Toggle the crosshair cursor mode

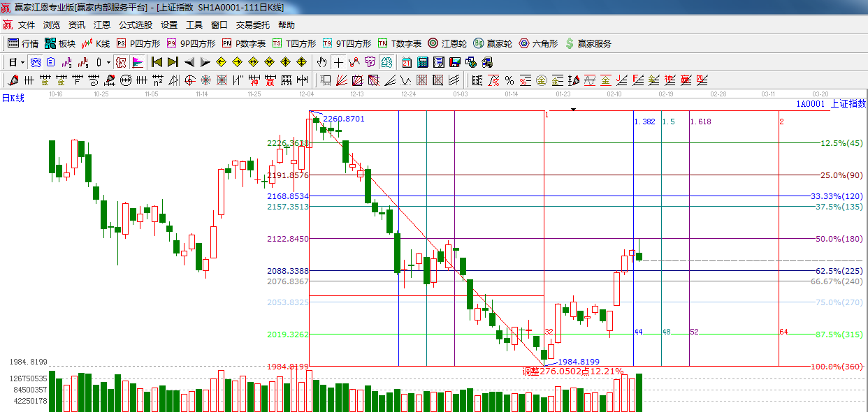[x=338, y=62]
